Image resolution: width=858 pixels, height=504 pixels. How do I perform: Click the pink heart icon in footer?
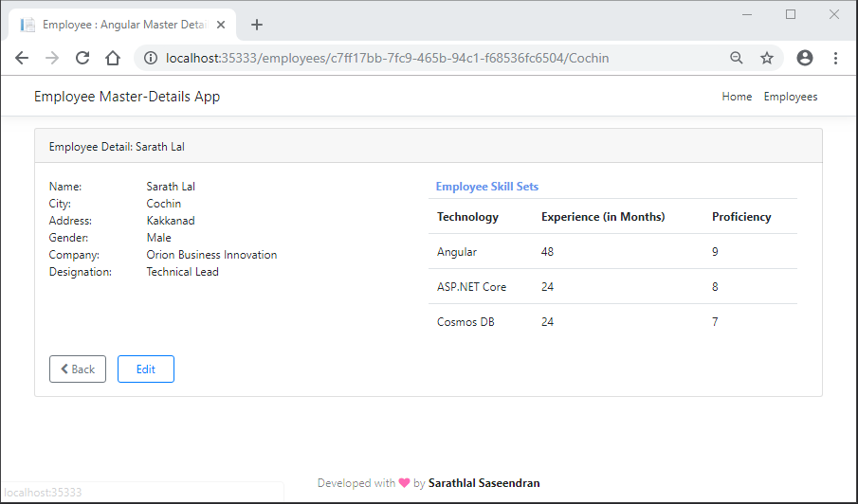point(405,482)
